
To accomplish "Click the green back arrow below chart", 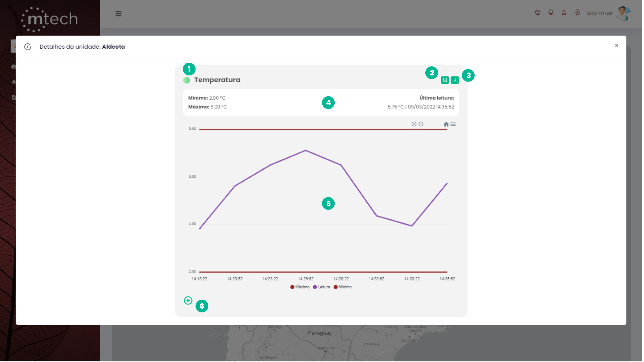I will 188,301.
